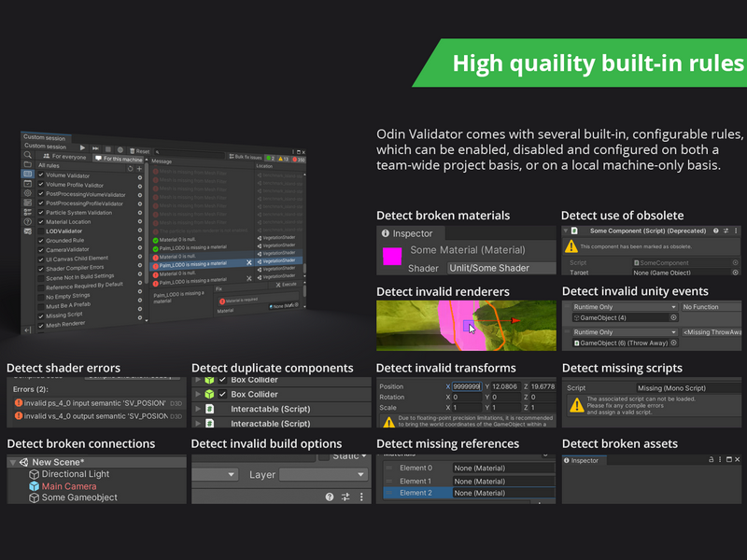Image resolution: width=747 pixels, height=560 pixels.
Task: Enable Scene Not In Build Settings checkbox
Action: [41, 278]
